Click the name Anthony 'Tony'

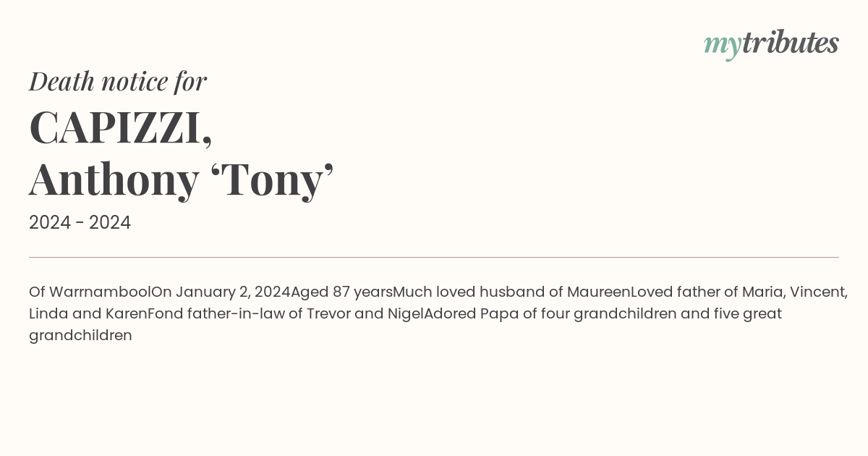click(x=182, y=180)
